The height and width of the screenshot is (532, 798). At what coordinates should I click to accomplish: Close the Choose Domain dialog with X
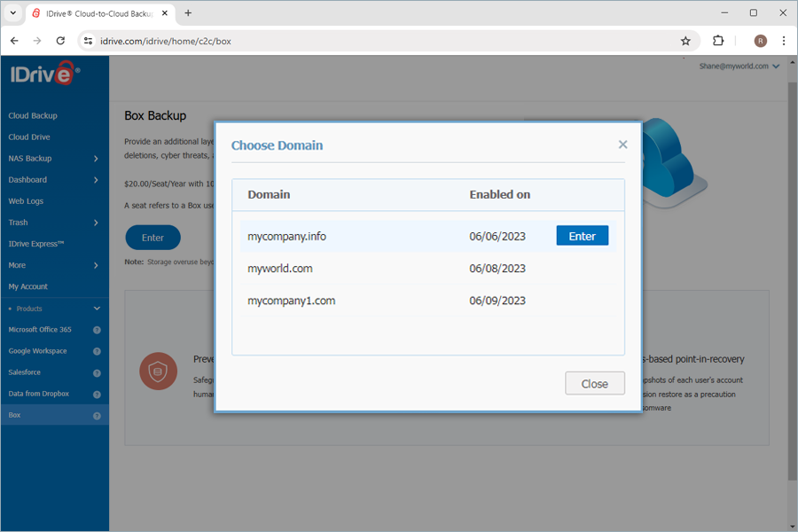tap(622, 145)
